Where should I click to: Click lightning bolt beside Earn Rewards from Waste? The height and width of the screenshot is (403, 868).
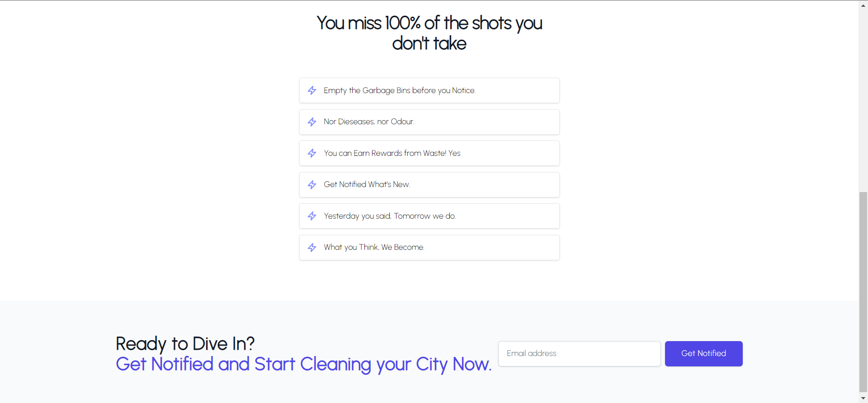click(312, 153)
